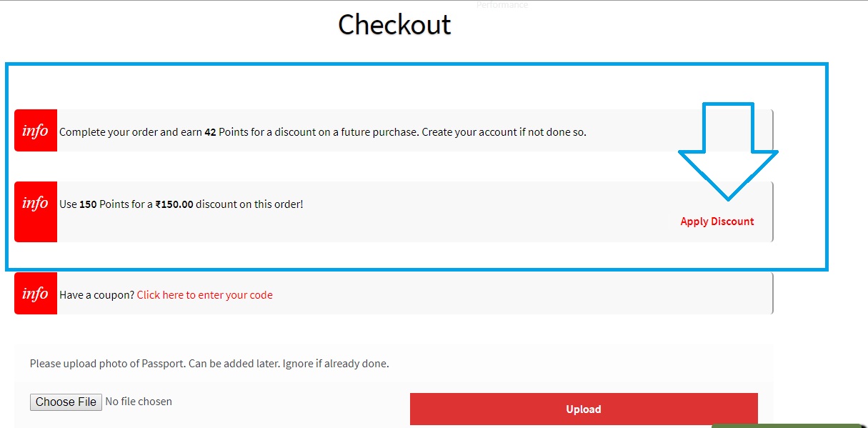The width and height of the screenshot is (868, 428).
Task: Click info icon beside 150 Points discount message
Action: [36, 211]
